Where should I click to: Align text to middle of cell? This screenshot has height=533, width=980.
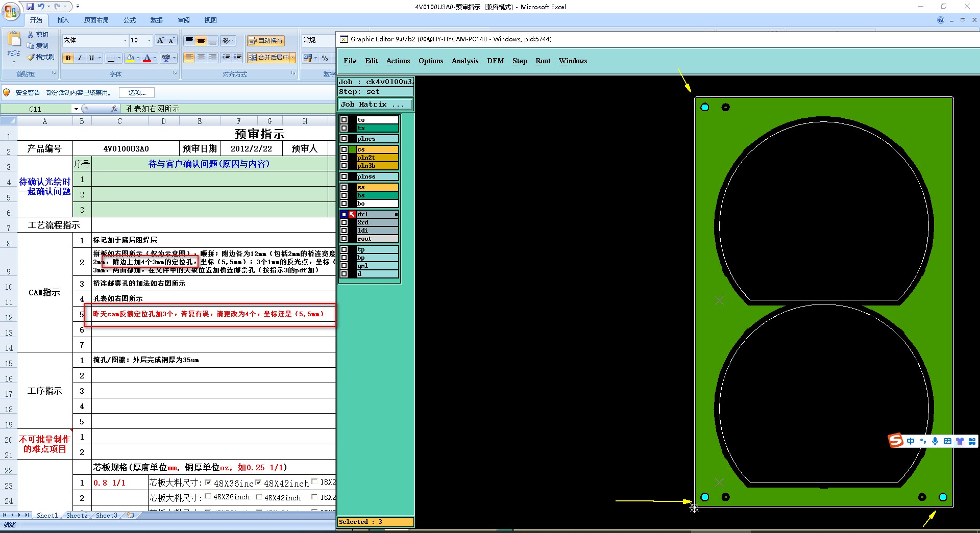click(201, 40)
